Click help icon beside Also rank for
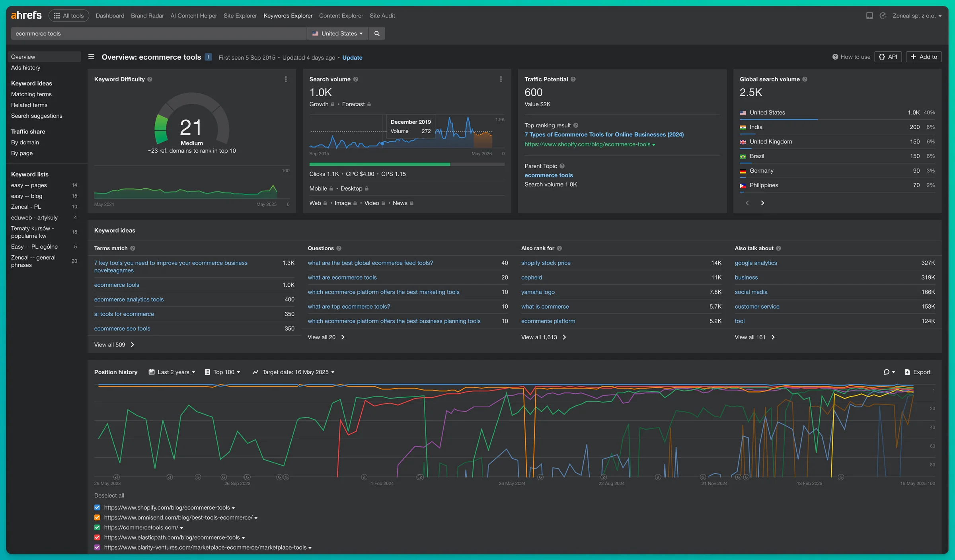Screen dimensions: 955x560 click(x=559, y=248)
